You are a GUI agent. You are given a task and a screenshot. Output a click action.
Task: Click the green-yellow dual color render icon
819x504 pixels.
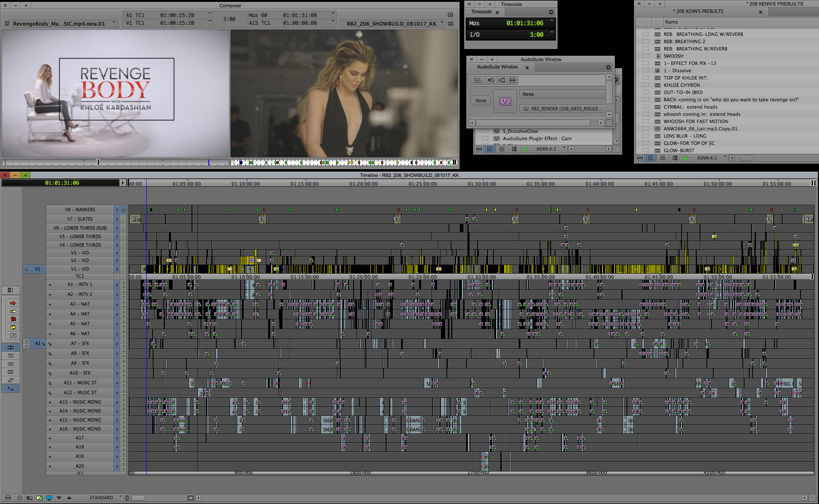[x=39, y=498]
